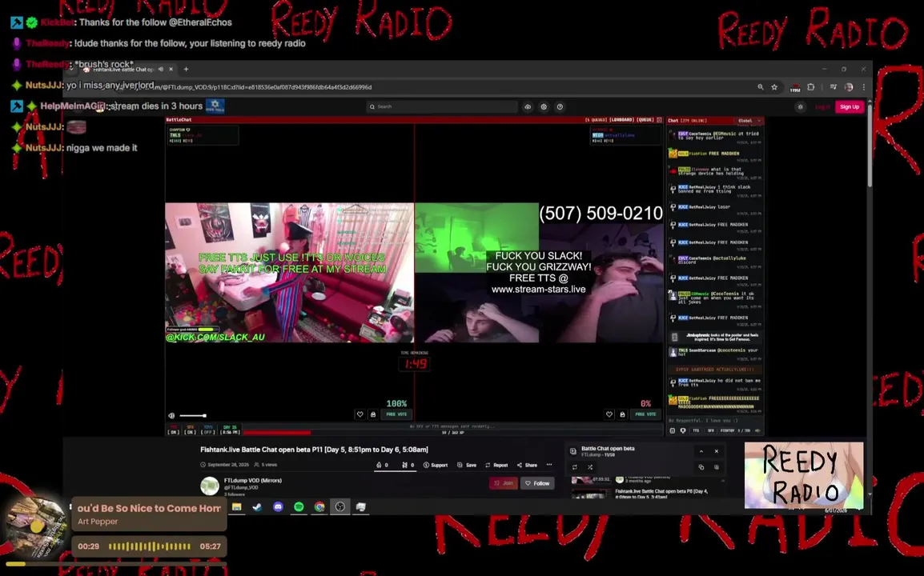Image resolution: width=924 pixels, height=576 pixels.
Task: Toggle playlist shuffle icon
Action: coord(590,467)
